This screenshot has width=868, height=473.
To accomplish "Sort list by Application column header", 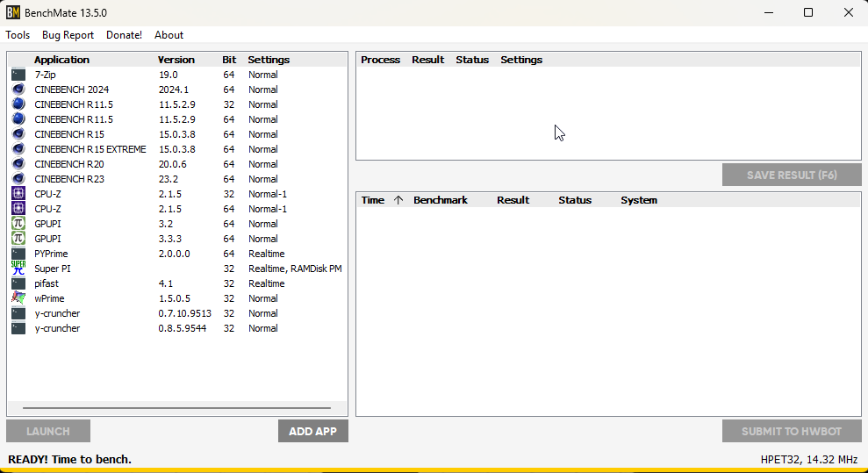I will point(61,60).
